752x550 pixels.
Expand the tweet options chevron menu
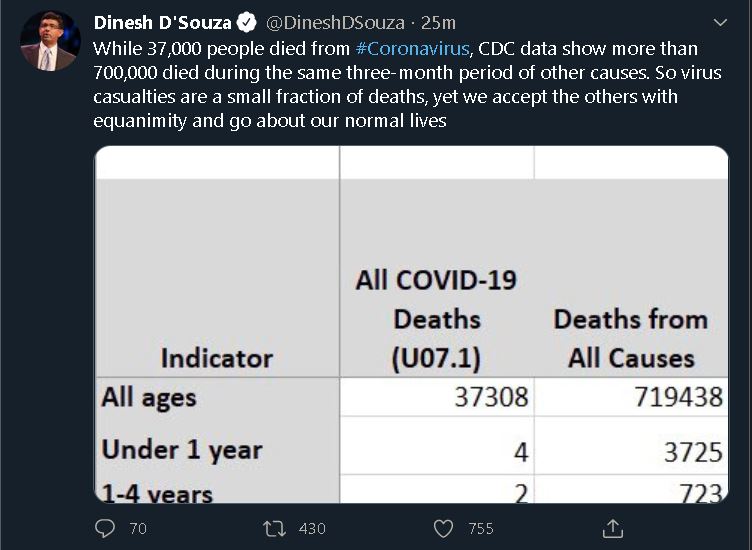click(x=720, y=23)
